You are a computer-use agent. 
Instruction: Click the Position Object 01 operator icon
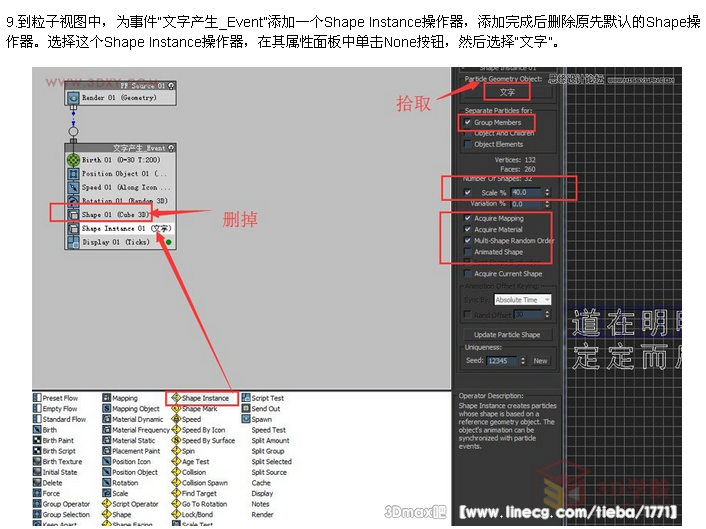click(73, 173)
